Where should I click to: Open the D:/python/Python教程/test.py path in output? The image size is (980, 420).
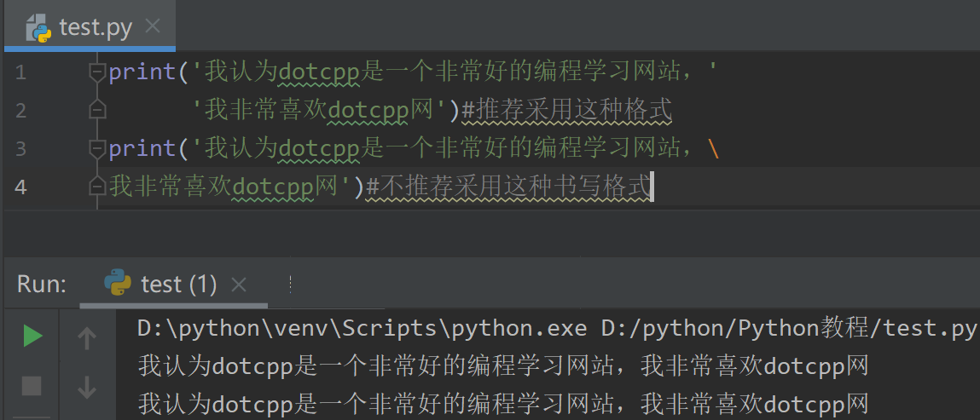pyautogui.click(x=788, y=329)
